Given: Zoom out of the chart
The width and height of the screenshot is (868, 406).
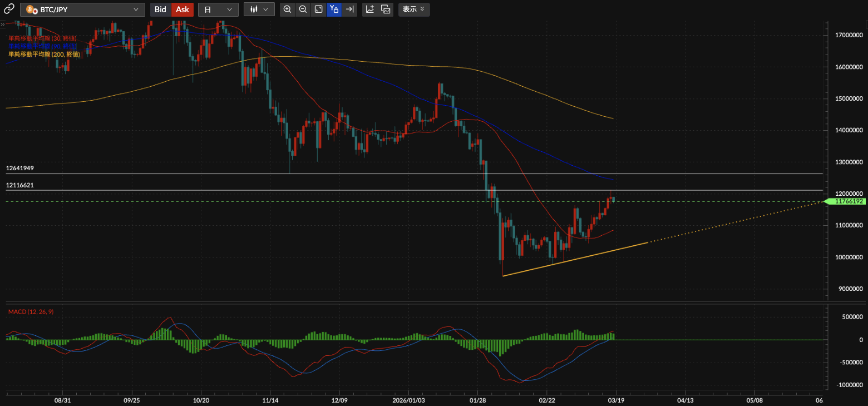Looking at the screenshot, I should point(303,9).
